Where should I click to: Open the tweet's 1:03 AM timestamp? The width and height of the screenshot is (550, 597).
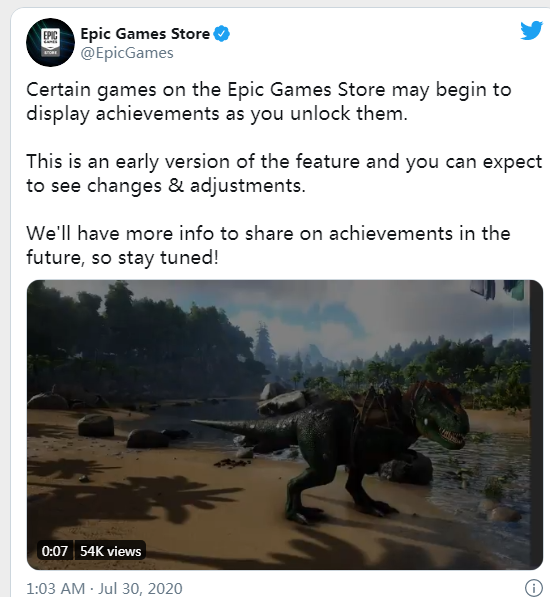tap(56, 589)
